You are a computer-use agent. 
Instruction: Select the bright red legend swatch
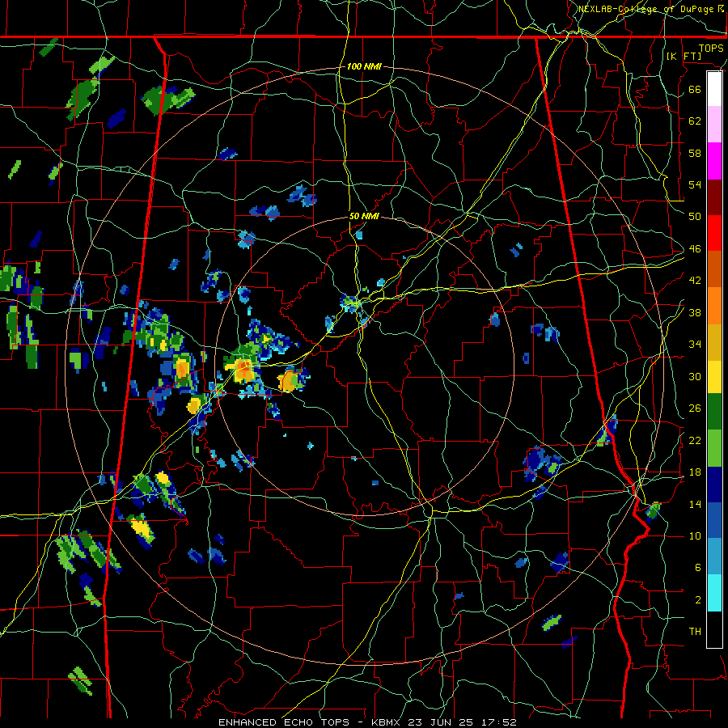click(714, 233)
